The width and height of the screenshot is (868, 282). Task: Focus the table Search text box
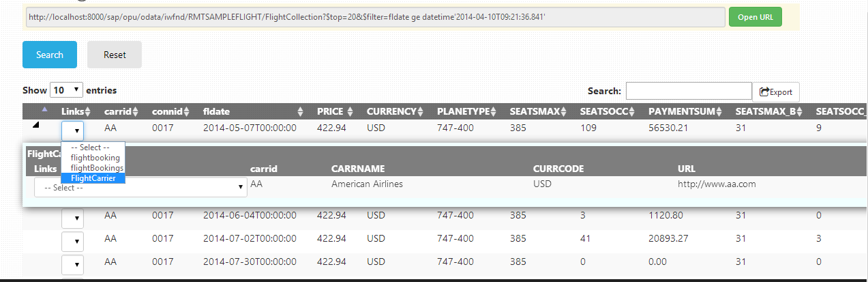click(x=688, y=91)
